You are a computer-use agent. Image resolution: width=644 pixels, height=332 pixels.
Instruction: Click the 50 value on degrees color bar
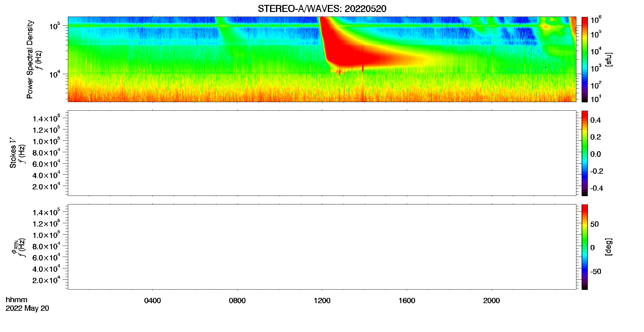[594, 224]
